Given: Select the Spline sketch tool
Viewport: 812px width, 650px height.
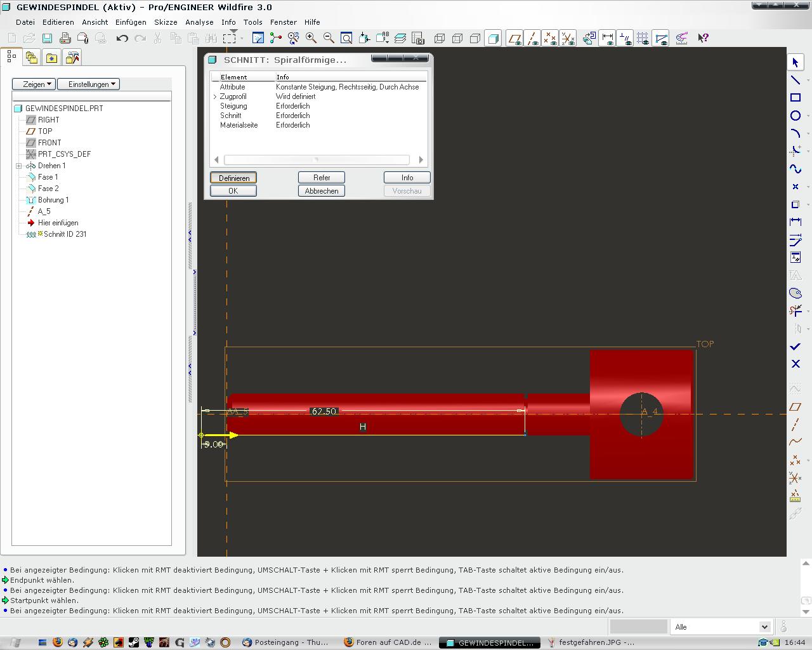Looking at the screenshot, I should click(x=795, y=169).
